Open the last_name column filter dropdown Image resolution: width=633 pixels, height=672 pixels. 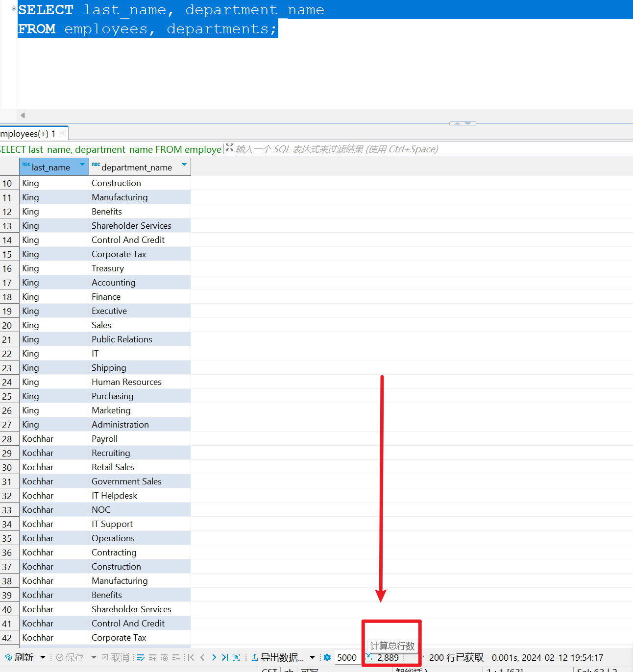82,165
